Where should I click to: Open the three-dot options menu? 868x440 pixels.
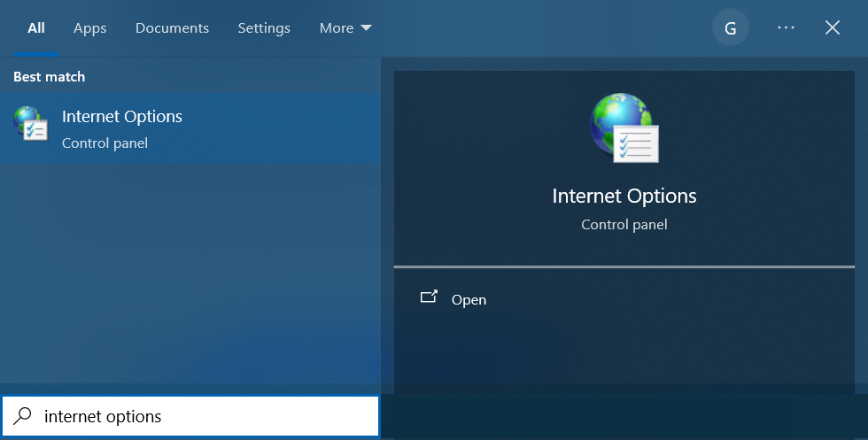786,28
